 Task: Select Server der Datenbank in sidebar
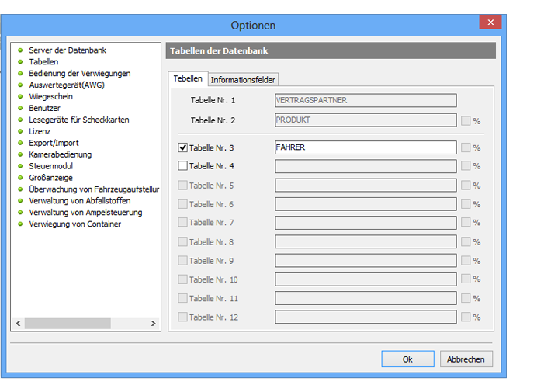pos(67,50)
